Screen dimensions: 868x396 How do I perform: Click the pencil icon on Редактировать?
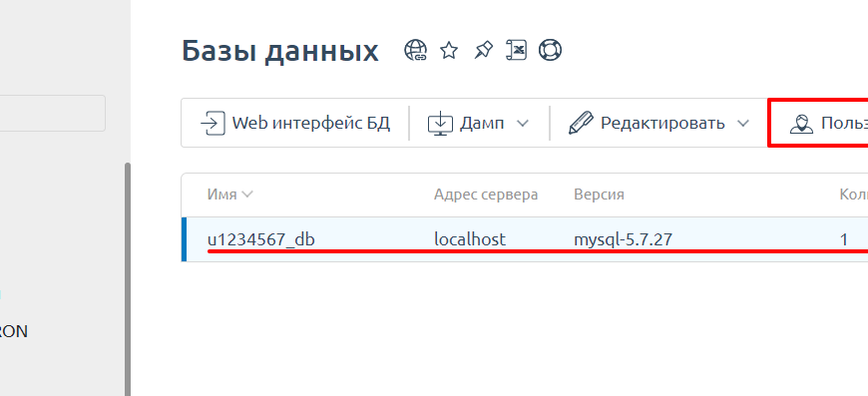point(582,123)
